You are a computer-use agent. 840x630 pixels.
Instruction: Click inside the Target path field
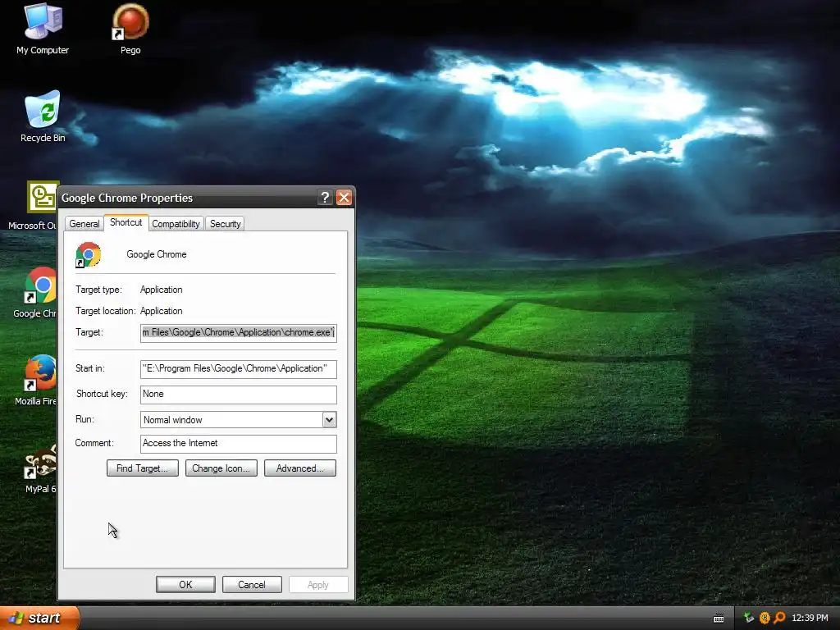239,333
